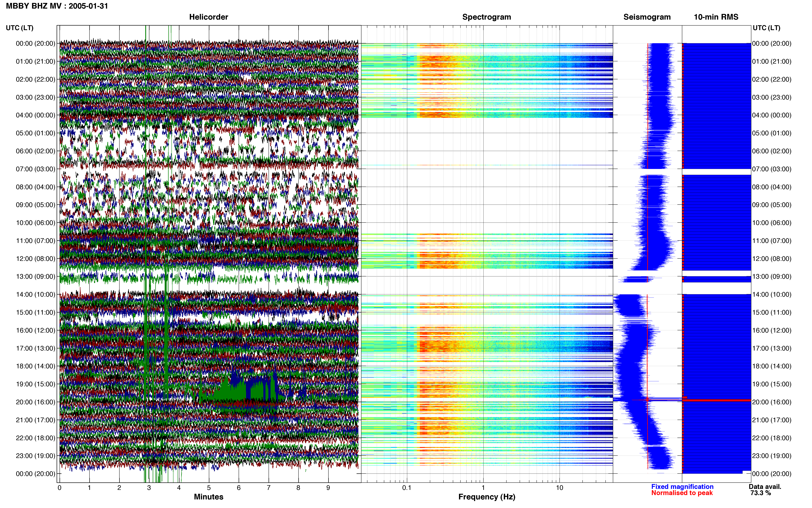This screenshot has height=508, width=812.
Task: Select the Helicorder panel title
Action: coord(209,17)
